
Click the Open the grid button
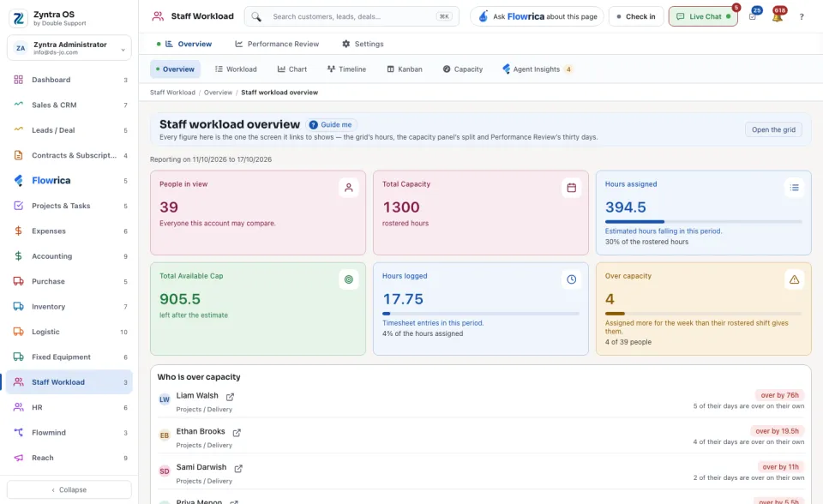pyautogui.click(x=773, y=129)
